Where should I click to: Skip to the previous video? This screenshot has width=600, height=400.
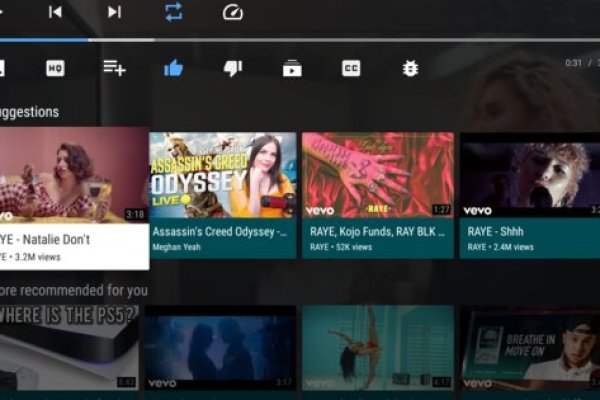56,12
